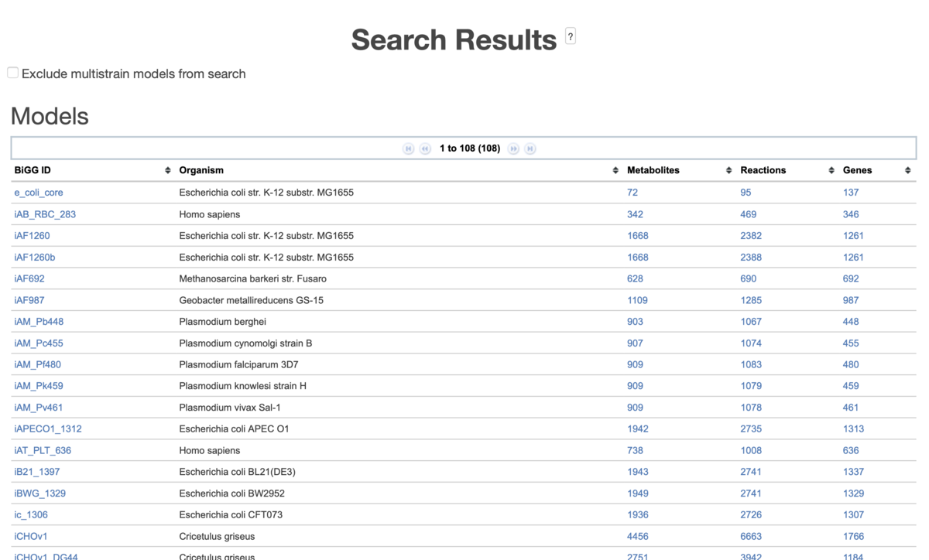Click metabolites count 907 for iAM_Pc455
This screenshot has height=560, width=929.
coord(635,343)
